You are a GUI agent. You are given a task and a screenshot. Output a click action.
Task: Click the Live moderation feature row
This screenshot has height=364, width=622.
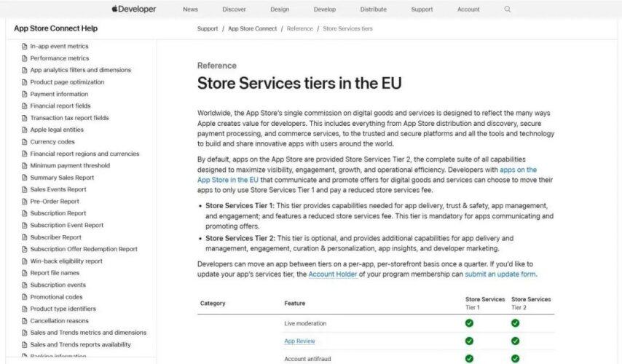(305, 323)
